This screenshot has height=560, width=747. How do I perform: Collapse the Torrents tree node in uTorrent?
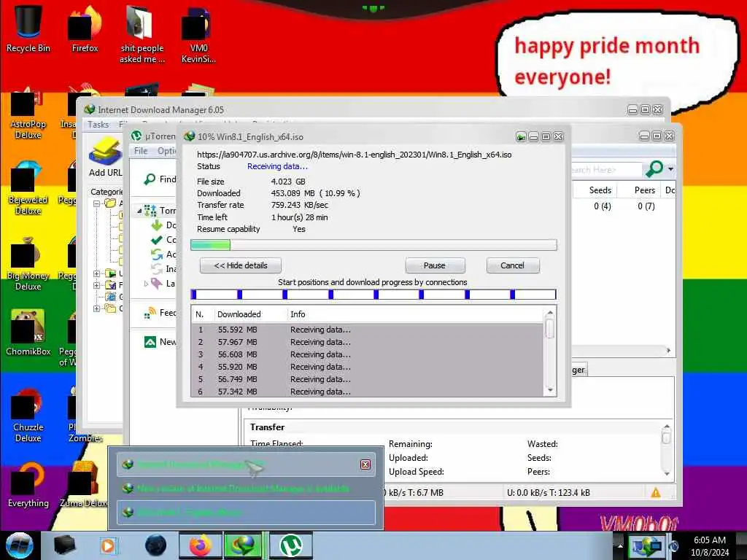[139, 211]
